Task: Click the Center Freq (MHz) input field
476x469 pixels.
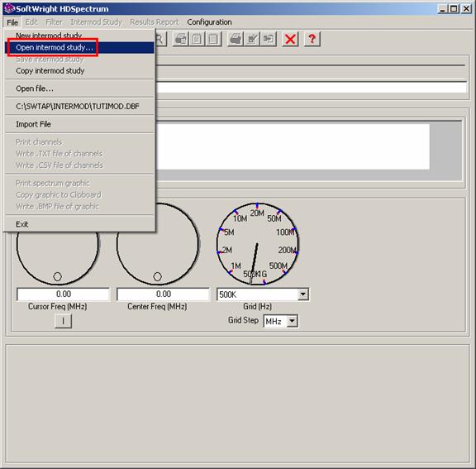Action: click(164, 294)
